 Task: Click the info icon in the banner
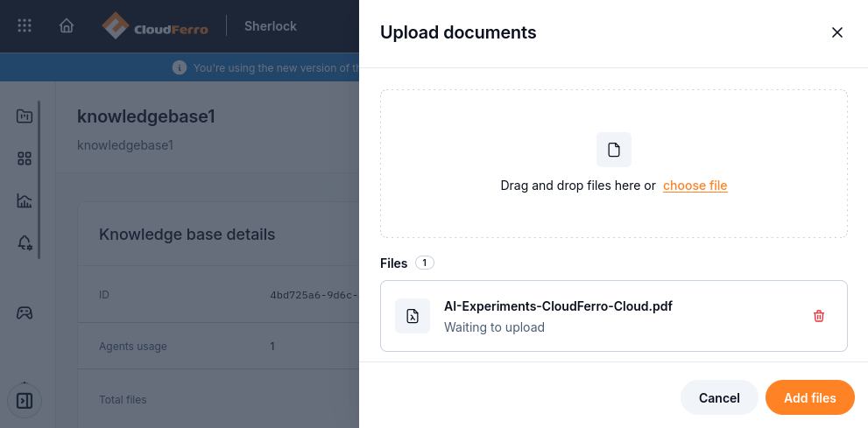[180, 67]
